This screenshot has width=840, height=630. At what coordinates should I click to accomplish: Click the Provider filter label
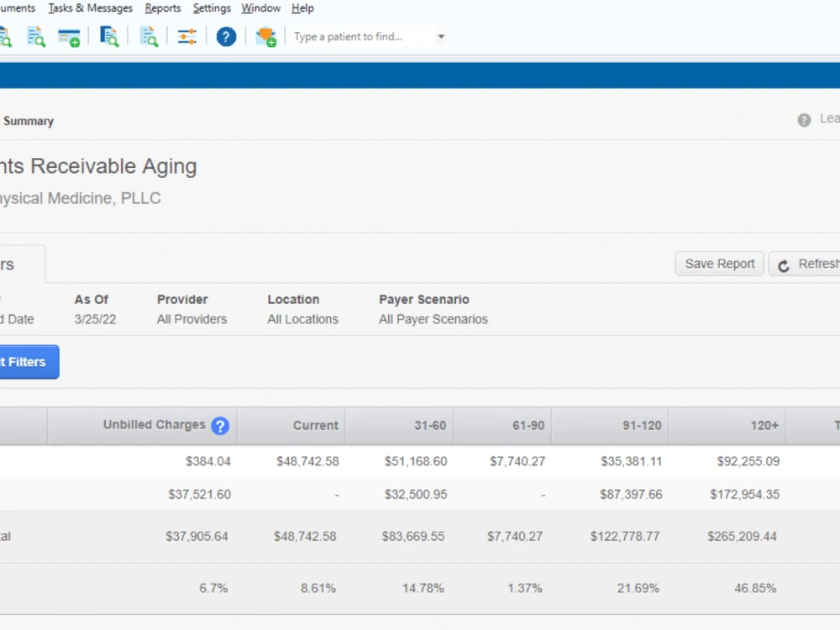[182, 300]
